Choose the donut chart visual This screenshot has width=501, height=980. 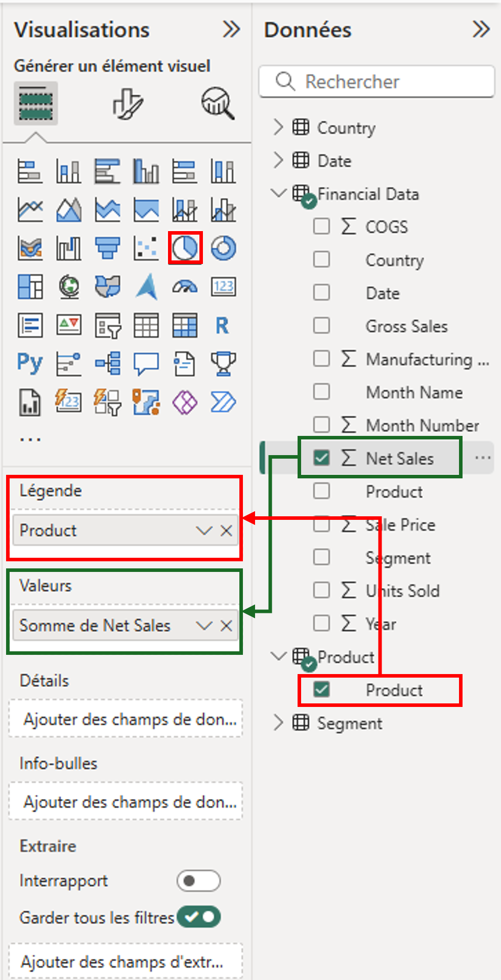(x=223, y=248)
